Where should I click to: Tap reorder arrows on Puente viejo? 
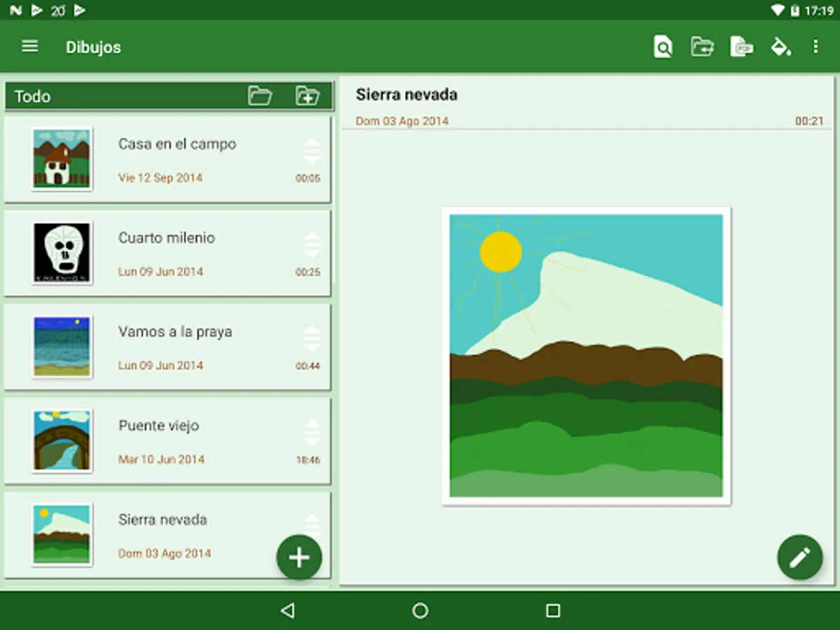[312, 433]
